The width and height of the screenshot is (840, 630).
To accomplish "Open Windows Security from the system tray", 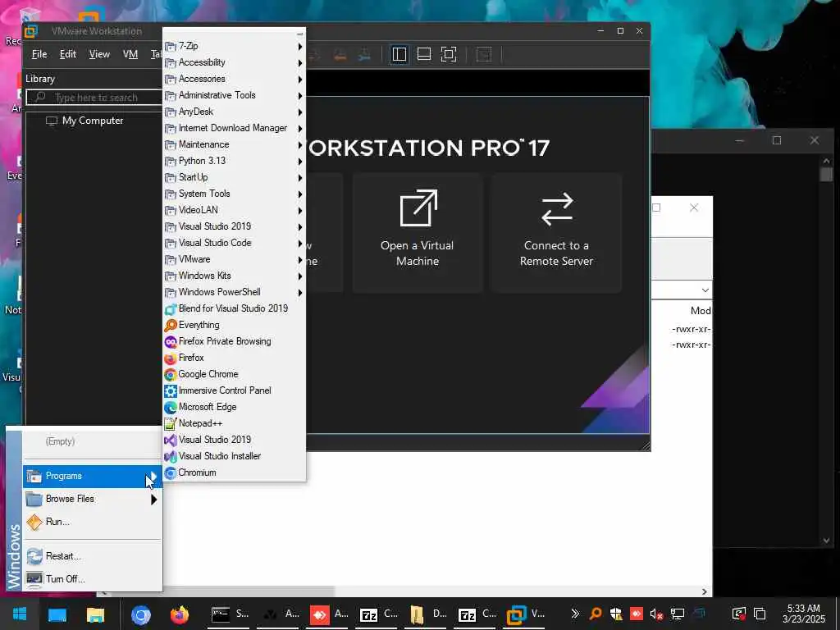I will pos(616,614).
